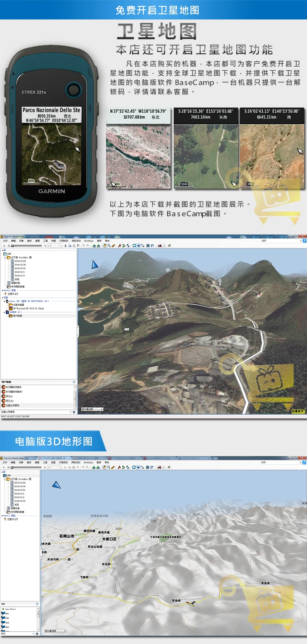Screen dimensions: 307x644
Task: Click the playback slider in upper BaseCamp toolbar
Action: pos(26,246)
